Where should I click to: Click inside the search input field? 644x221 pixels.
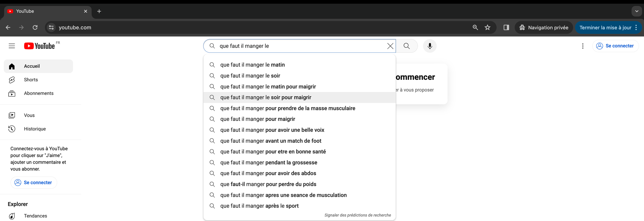tap(301, 46)
